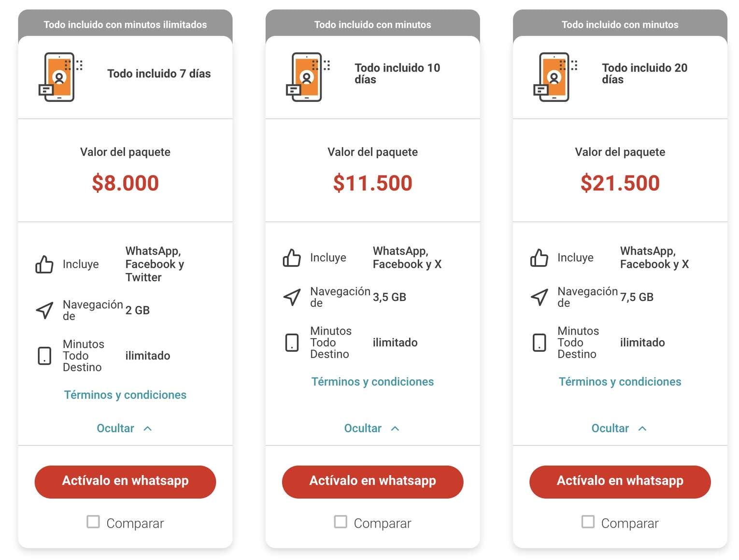The image size is (739, 560).
Task: Click the mobile phone icon beside the 20 días ilimitado minutes
Action: coord(539,343)
